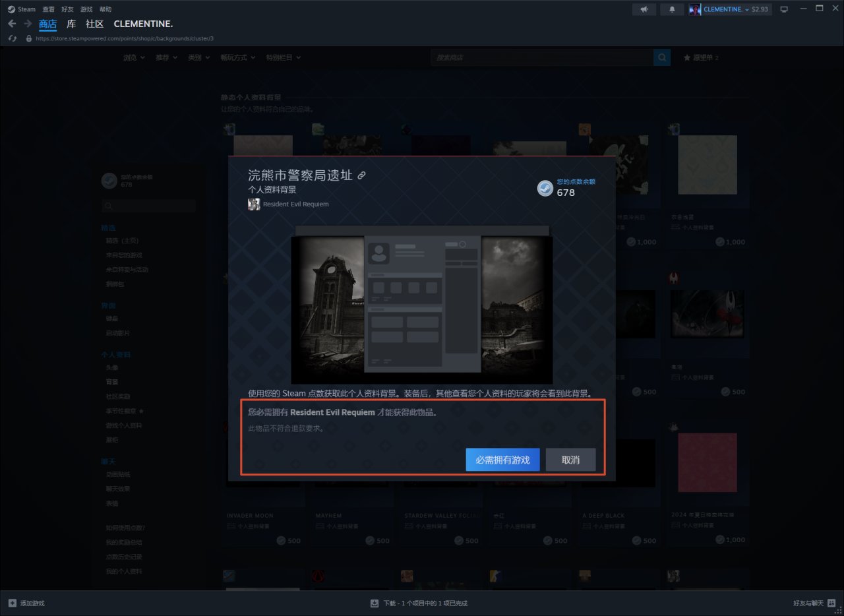The width and height of the screenshot is (844, 616).
Task: Open notifications bell icon
Action: [x=672, y=9]
